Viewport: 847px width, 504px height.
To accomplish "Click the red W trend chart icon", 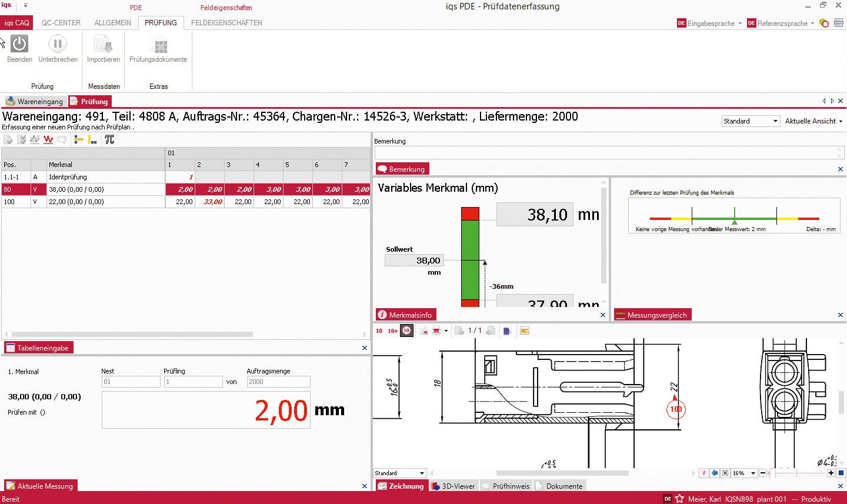I will [x=48, y=139].
